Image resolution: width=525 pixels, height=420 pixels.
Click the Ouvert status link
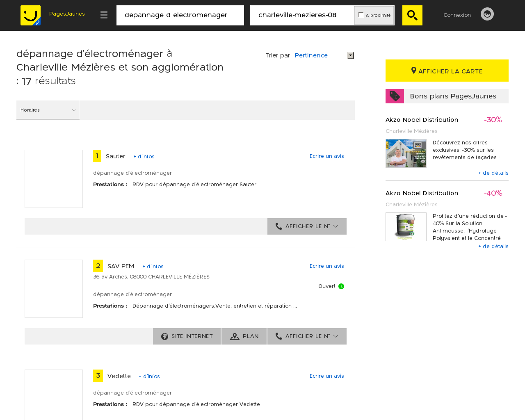tap(327, 286)
